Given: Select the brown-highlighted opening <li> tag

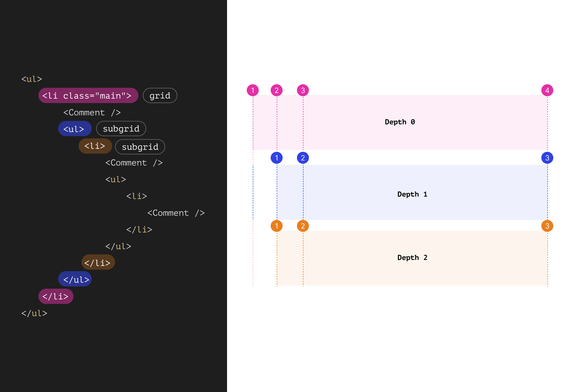Looking at the screenshot, I should coord(95,146).
